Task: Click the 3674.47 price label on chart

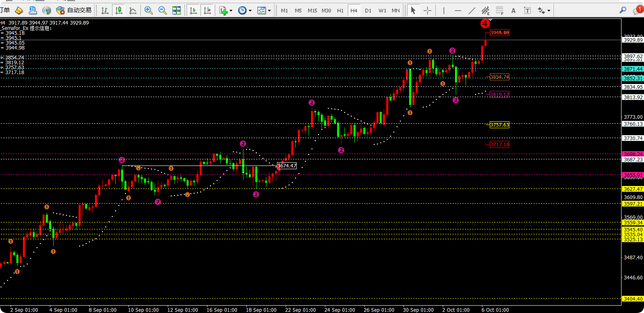Action: coord(287,166)
